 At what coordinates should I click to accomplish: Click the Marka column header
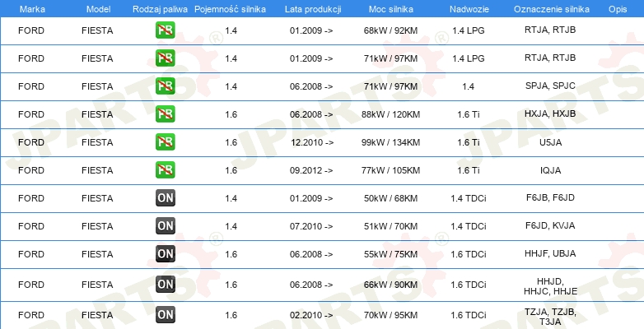32,9
